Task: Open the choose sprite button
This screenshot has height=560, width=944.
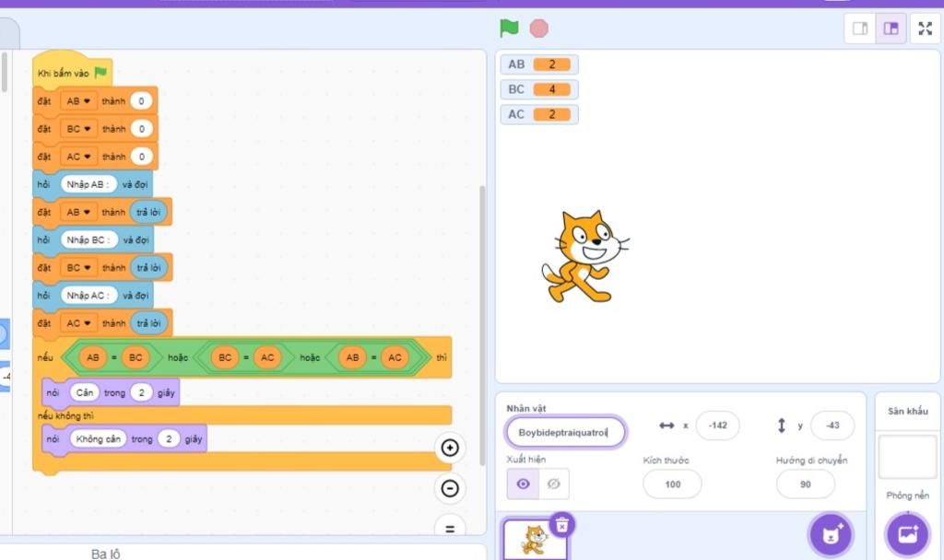Action: (x=831, y=534)
